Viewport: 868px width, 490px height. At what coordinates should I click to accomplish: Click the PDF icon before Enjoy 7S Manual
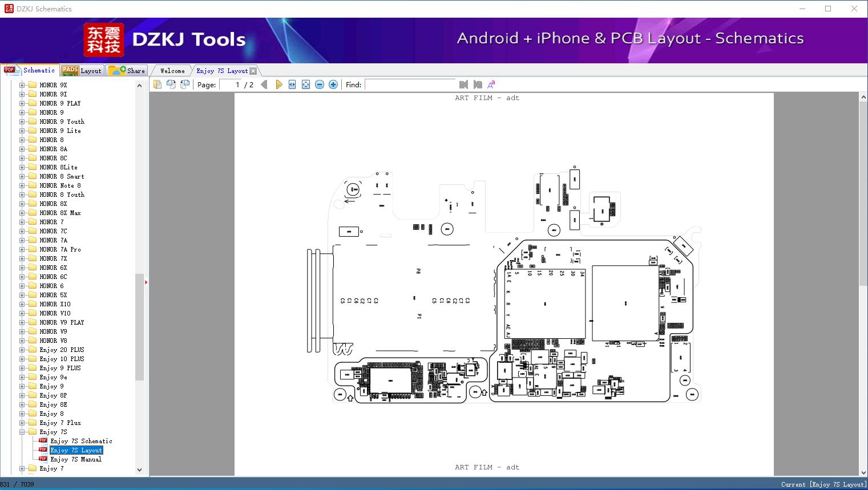43,459
